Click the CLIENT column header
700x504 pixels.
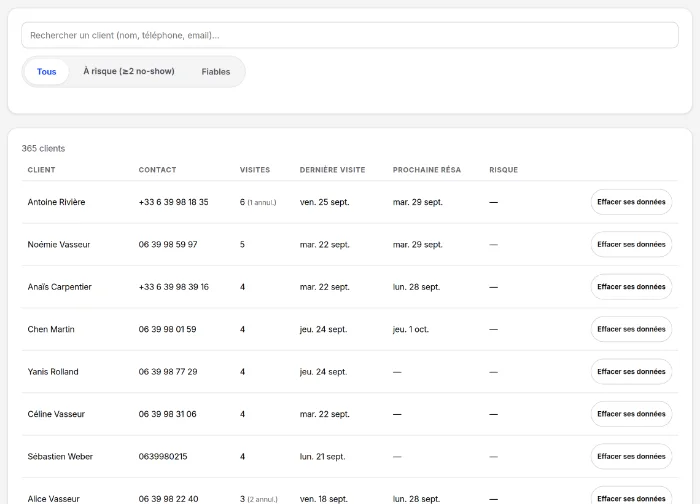[42, 170]
